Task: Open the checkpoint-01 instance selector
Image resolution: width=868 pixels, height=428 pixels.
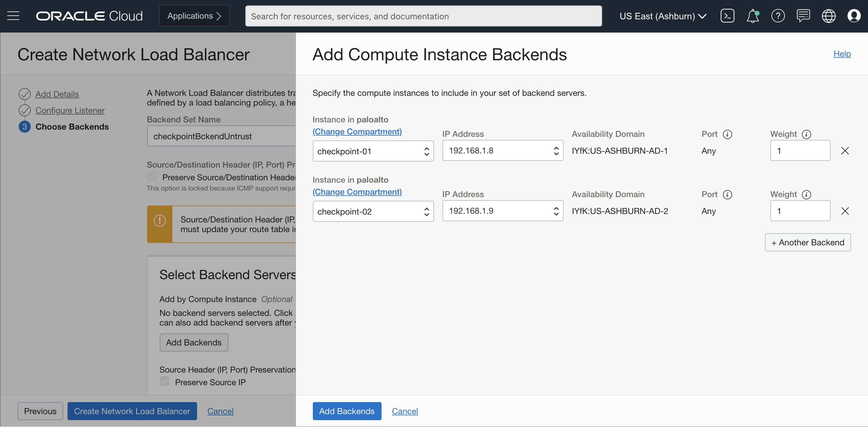Action: pyautogui.click(x=373, y=151)
